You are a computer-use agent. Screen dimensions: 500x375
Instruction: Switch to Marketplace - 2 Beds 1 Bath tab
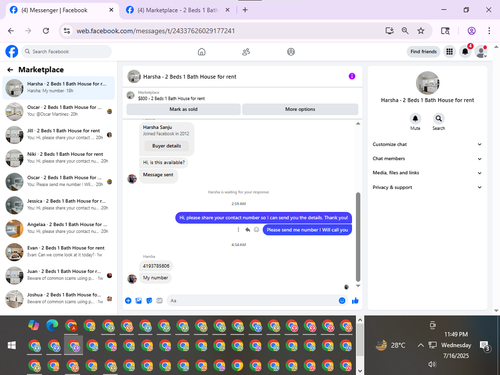click(177, 10)
